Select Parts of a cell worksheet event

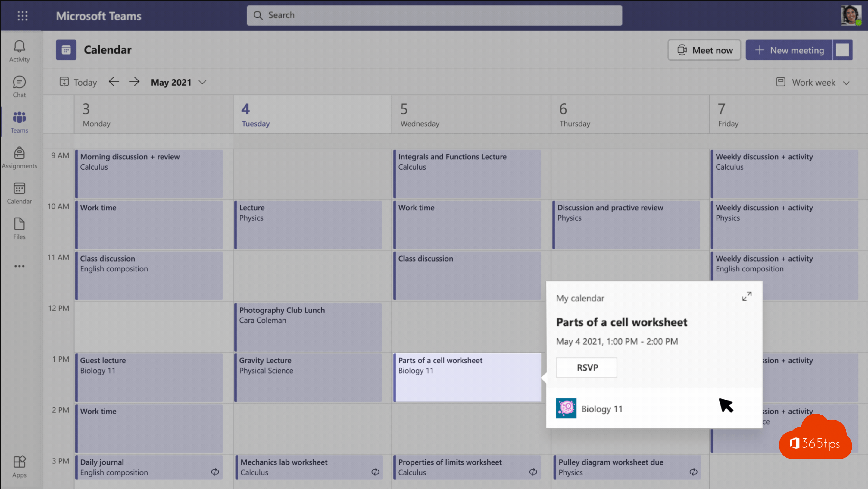click(467, 378)
